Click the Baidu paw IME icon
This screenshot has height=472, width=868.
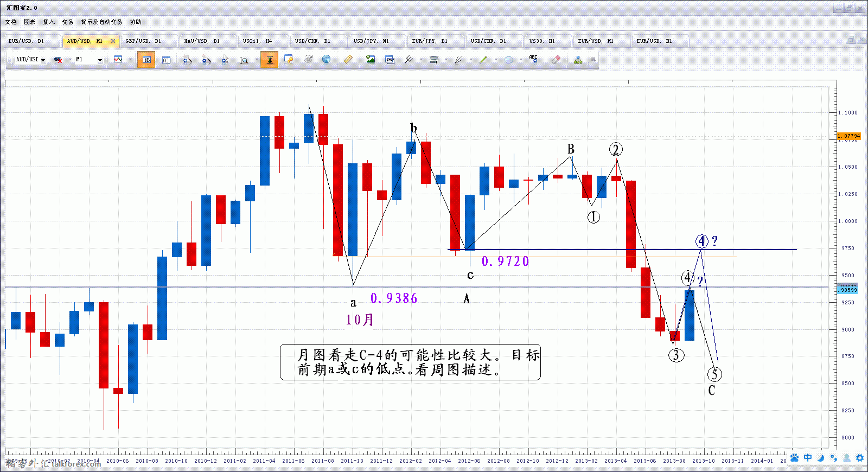click(794, 458)
